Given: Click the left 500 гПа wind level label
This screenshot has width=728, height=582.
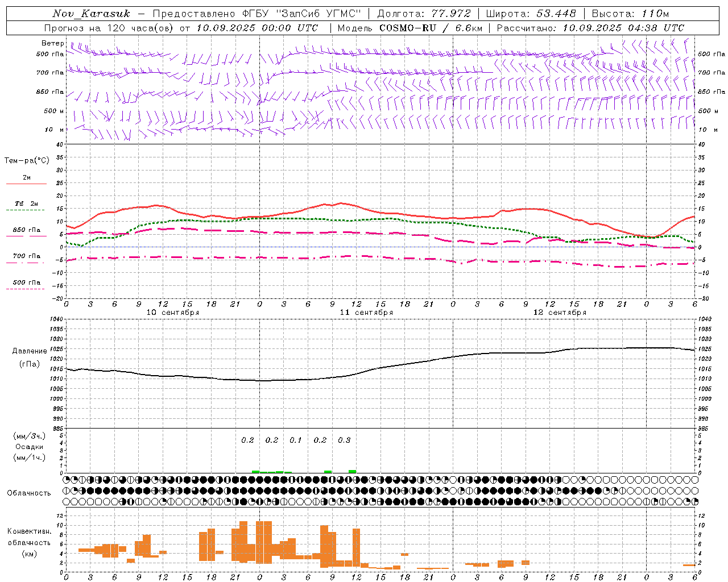Looking at the screenshot, I should [x=50, y=55].
